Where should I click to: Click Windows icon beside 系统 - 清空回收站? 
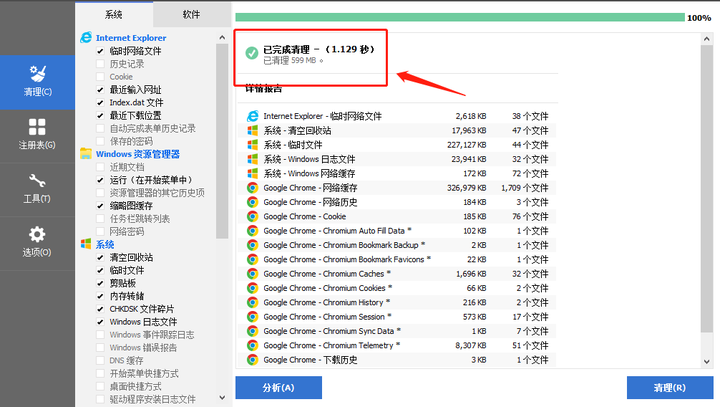(x=253, y=130)
